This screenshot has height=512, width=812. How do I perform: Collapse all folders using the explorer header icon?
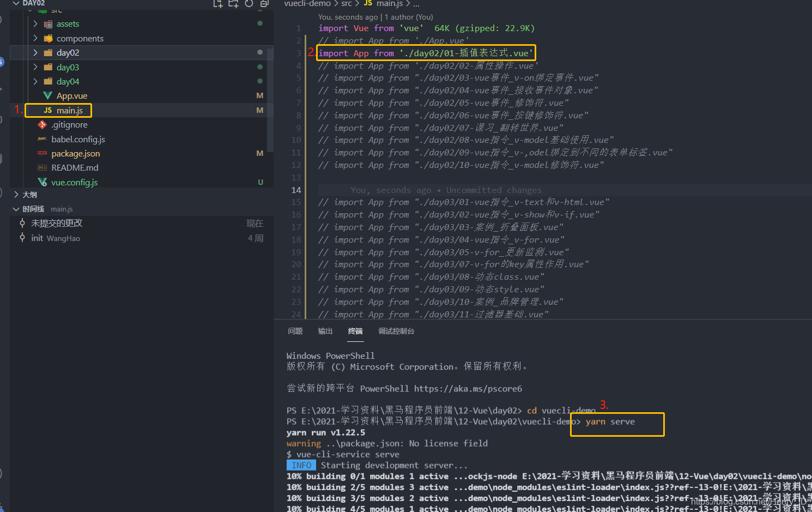click(264, 3)
